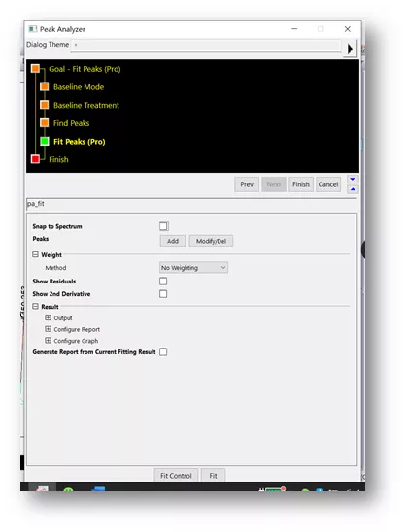
Task: Click the blue down-arrow panel icon
Action: click(353, 180)
